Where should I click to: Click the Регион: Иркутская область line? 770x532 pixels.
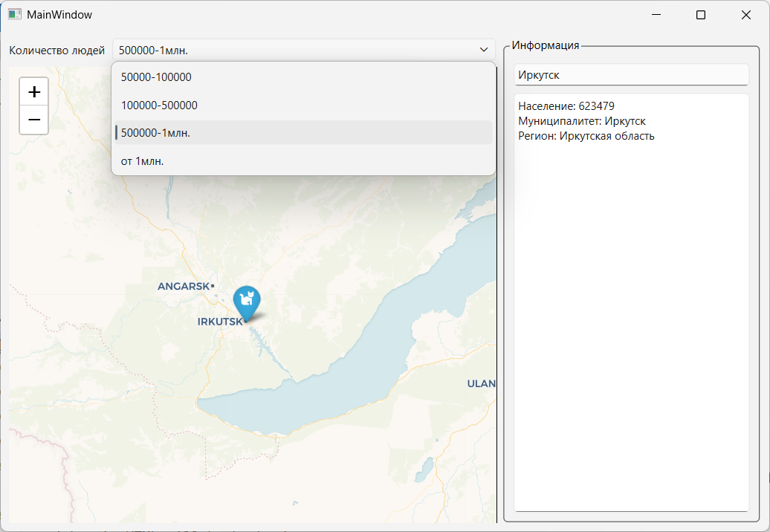[586, 136]
